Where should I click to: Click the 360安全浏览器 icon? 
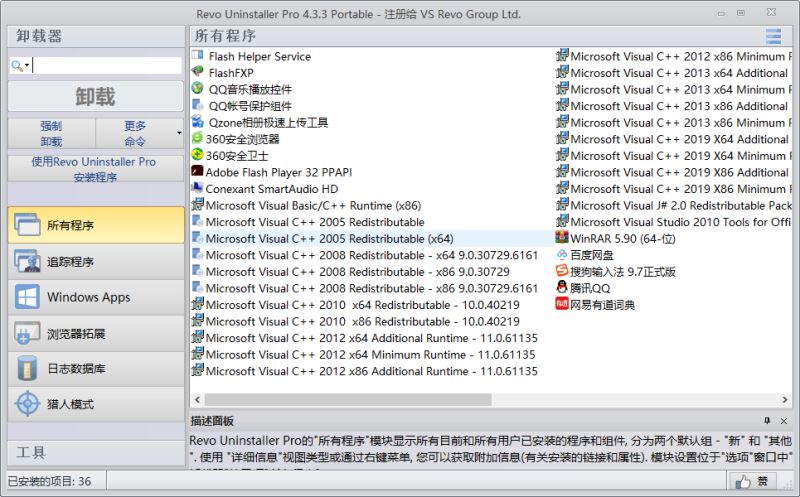pos(197,138)
